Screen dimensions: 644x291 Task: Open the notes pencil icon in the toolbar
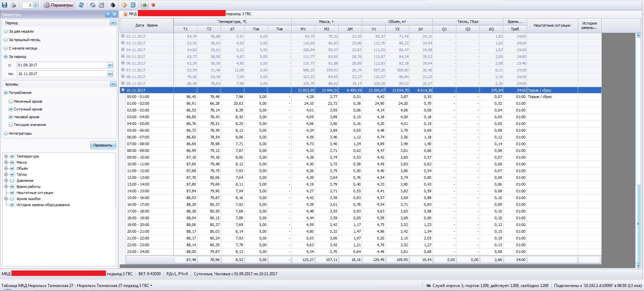pyautogui.click(x=124, y=5)
